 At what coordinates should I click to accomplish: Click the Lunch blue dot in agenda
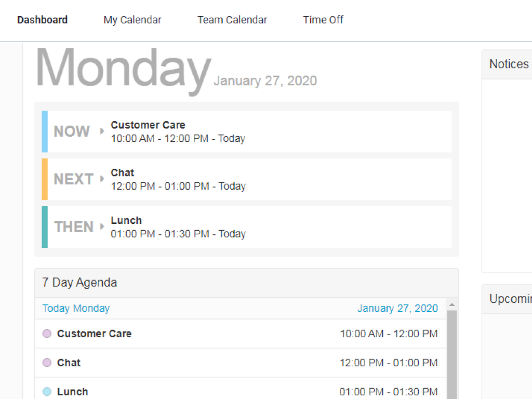[47, 392]
